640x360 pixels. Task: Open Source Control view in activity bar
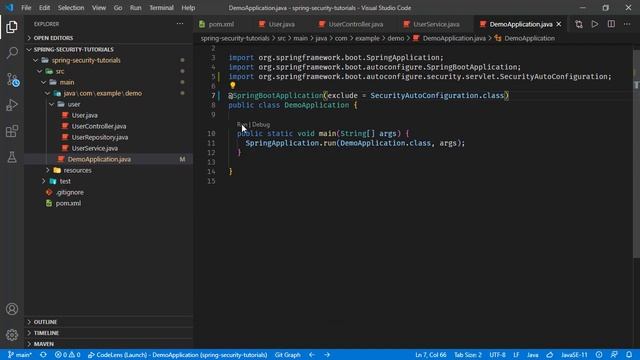[x=12, y=79]
